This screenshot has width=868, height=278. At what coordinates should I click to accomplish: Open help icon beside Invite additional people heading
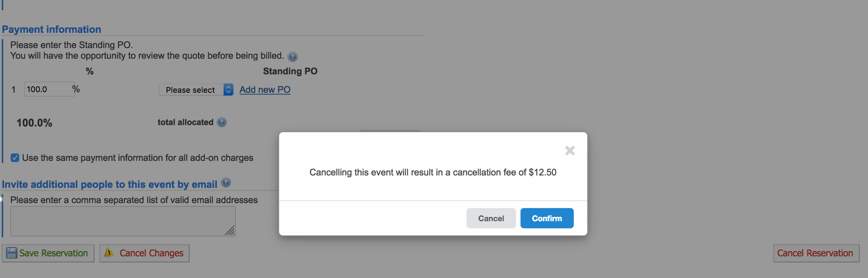226,183
